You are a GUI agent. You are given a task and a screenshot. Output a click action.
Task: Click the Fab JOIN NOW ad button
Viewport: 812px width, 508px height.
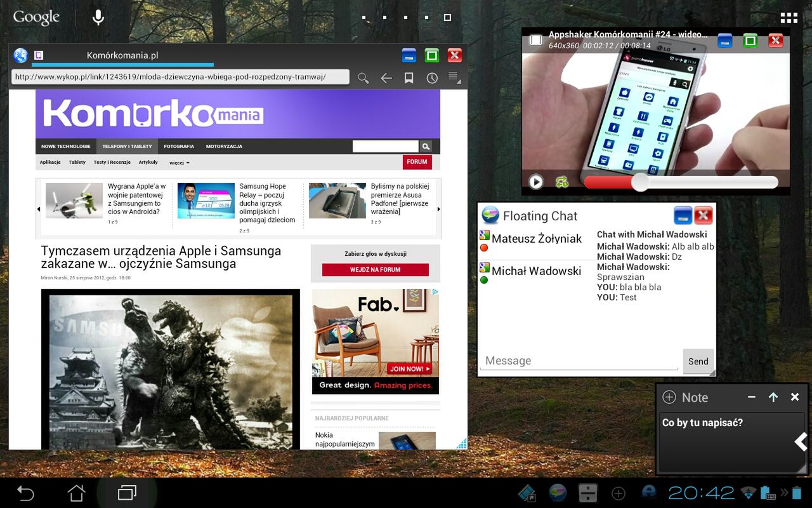[x=410, y=368]
